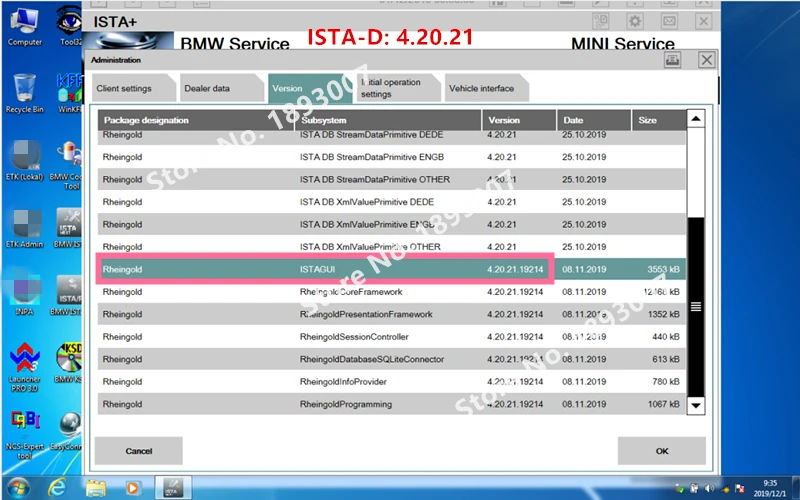Close the ISTA+ window with the X icon
The height and width of the screenshot is (500, 800).
pyautogui.click(x=703, y=21)
